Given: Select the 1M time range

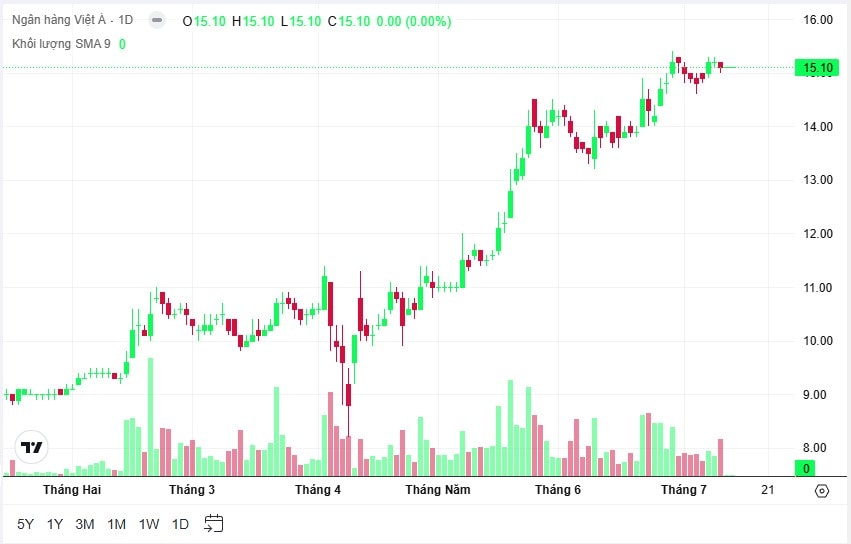Looking at the screenshot, I should (116, 524).
